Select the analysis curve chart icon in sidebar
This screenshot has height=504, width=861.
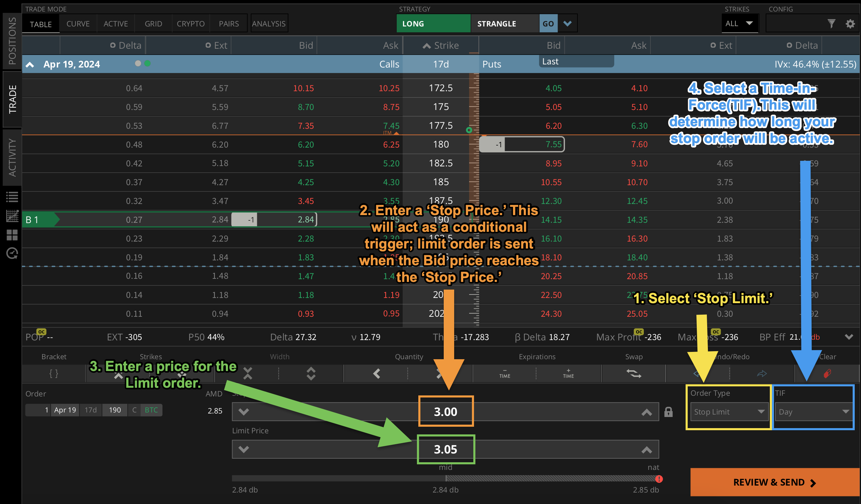[x=12, y=216]
